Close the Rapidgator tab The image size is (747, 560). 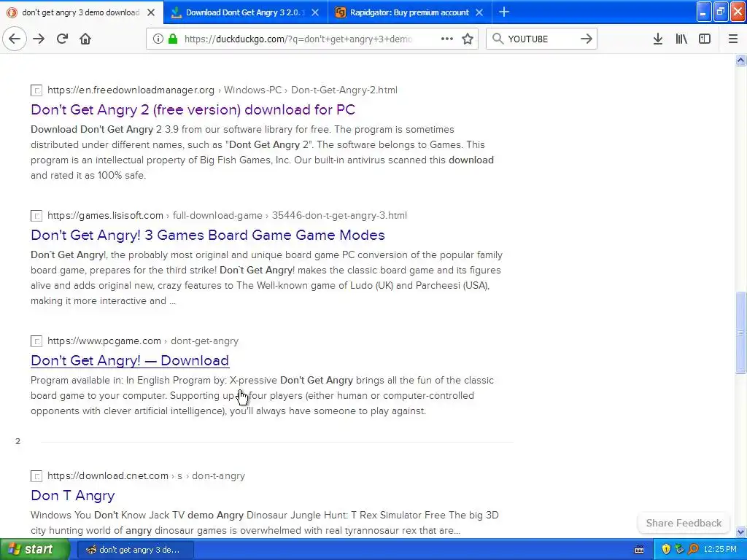479,12
